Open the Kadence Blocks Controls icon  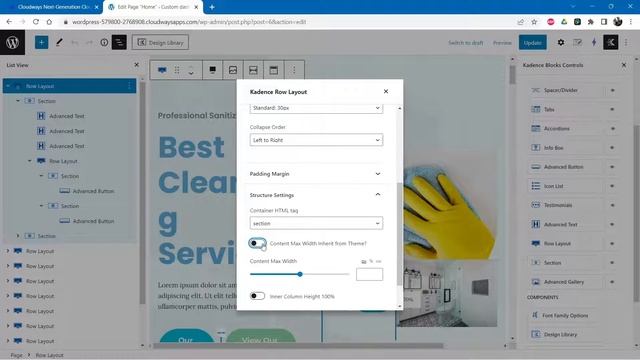[611, 42]
